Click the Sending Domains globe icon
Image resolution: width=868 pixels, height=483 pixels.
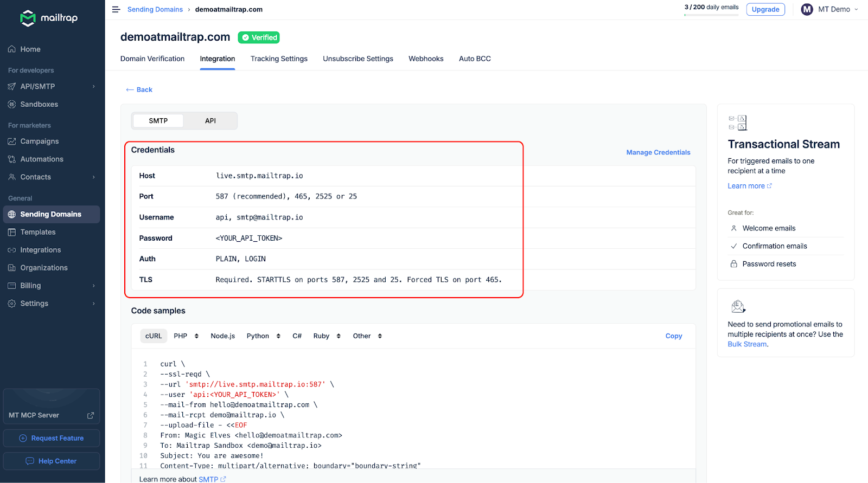tap(12, 214)
